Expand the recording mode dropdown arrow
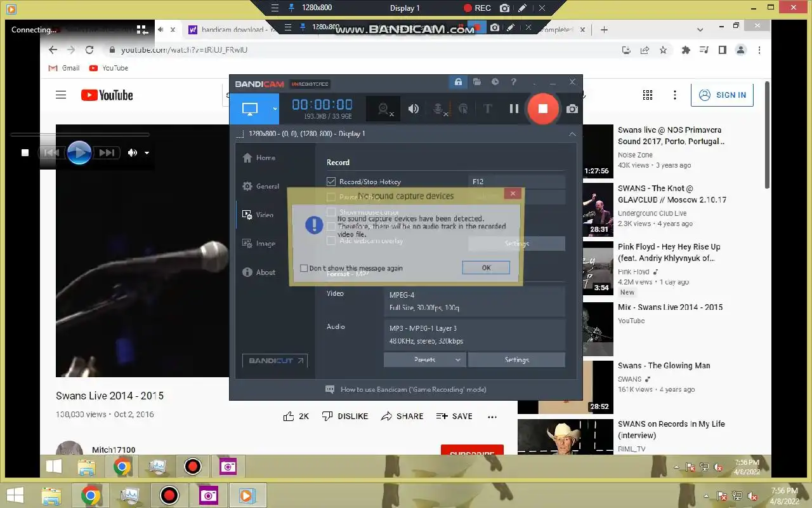 point(275,109)
